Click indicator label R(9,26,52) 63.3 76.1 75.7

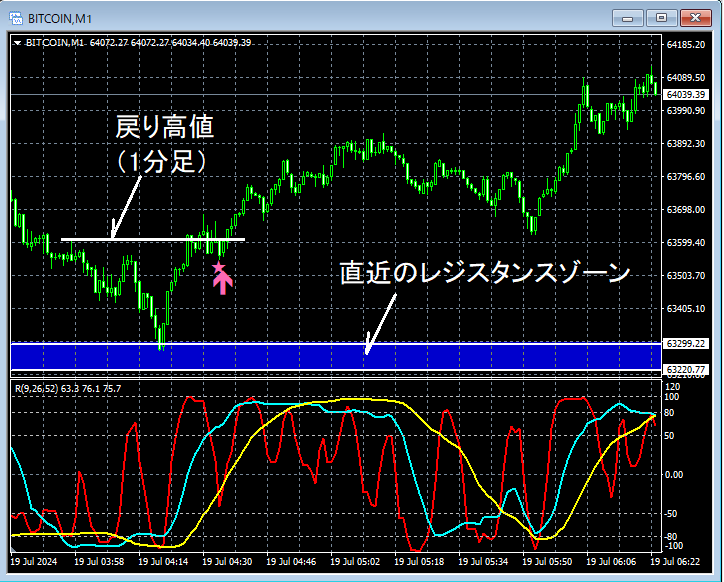[x=68, y=389]
